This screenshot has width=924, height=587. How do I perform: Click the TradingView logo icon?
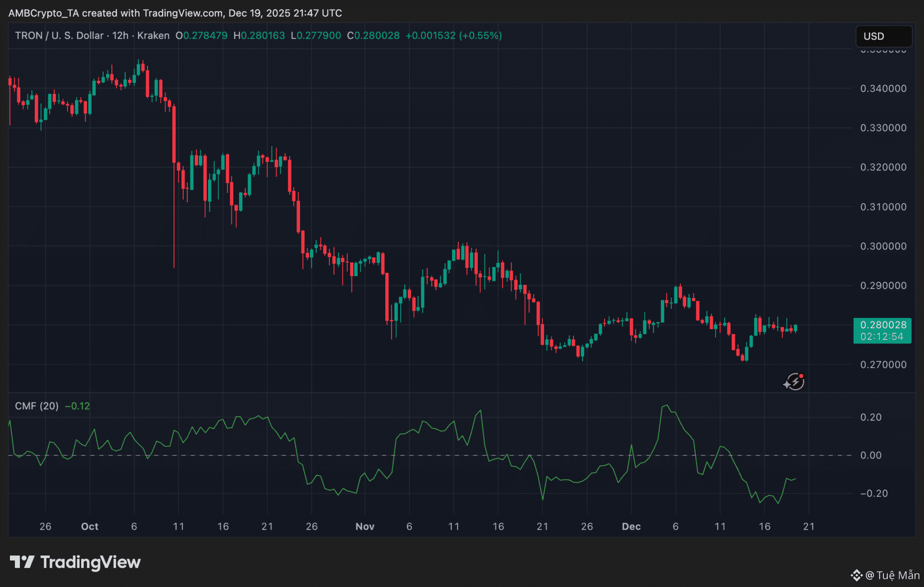22,562
